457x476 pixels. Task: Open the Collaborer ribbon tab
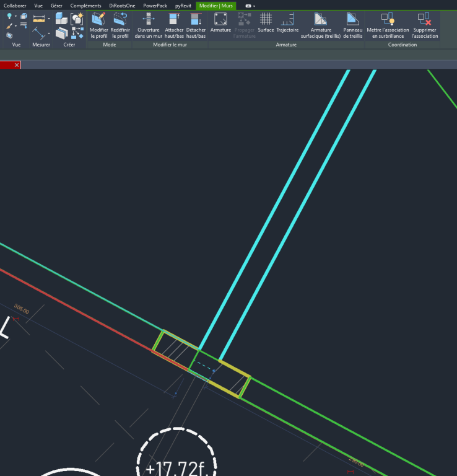[15, 6]
